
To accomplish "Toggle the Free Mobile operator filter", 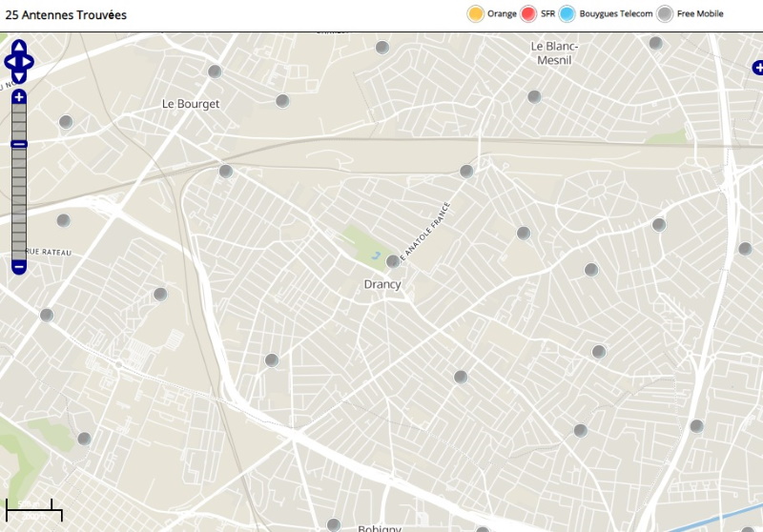I will (665, 13).
